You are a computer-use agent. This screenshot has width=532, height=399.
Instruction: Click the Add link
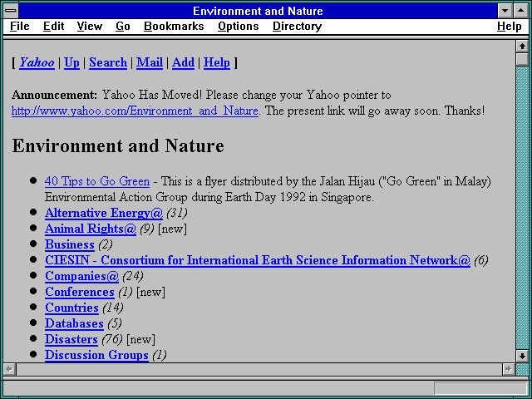coord(183,63)
